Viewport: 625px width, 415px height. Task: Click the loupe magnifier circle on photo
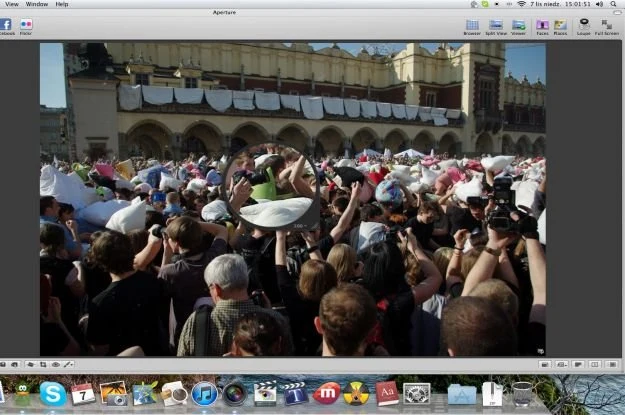tap(271, 187)
